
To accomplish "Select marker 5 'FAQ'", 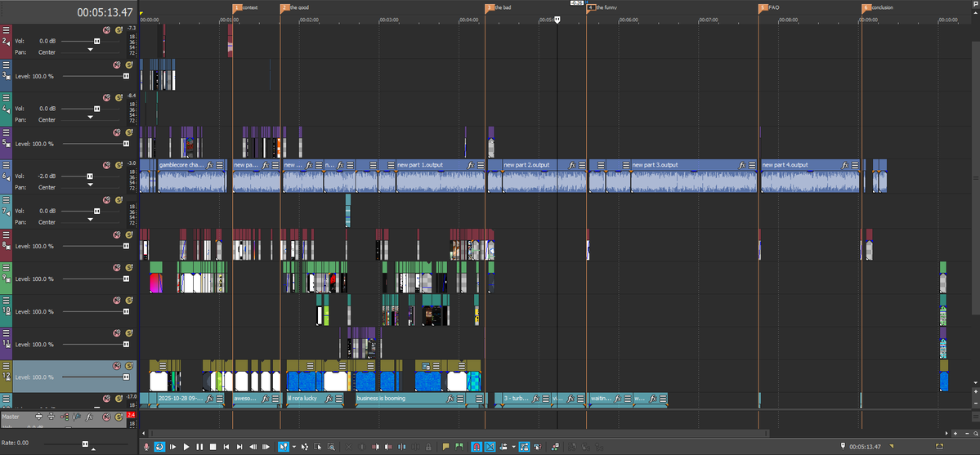I will (x=763, y=8).
